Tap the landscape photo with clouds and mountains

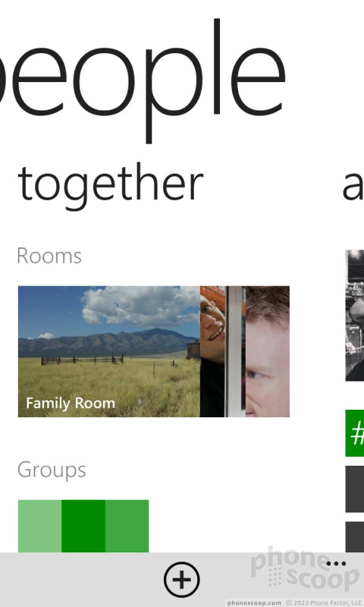[109, 351]
